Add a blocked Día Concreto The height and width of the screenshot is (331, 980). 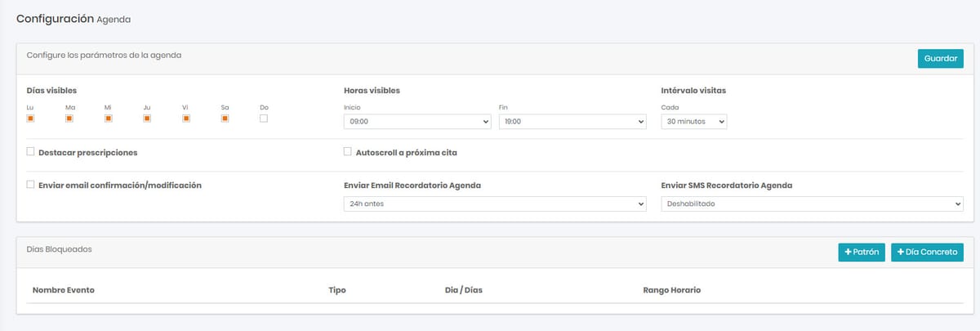[927, 253]
